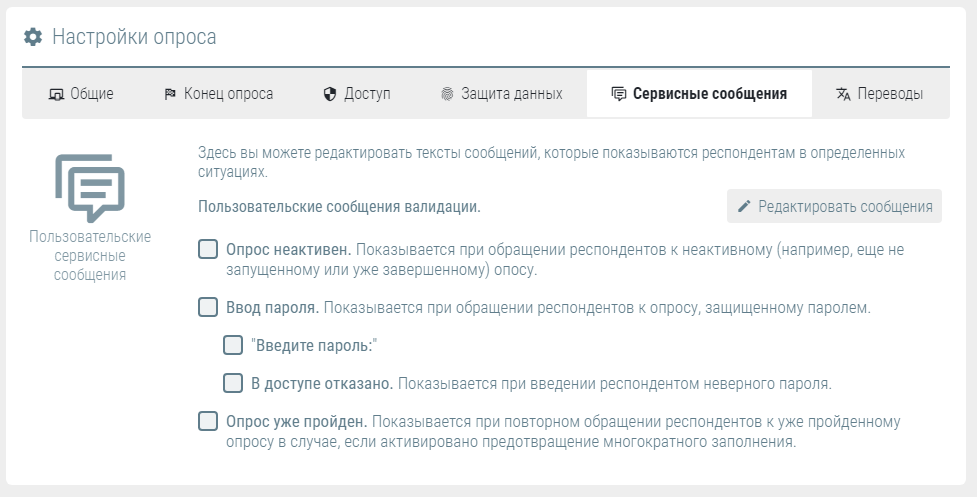Click the bold Опрос уже пройден label text
This screenshot has height=497, width=977.
click(x=297, y=421)
